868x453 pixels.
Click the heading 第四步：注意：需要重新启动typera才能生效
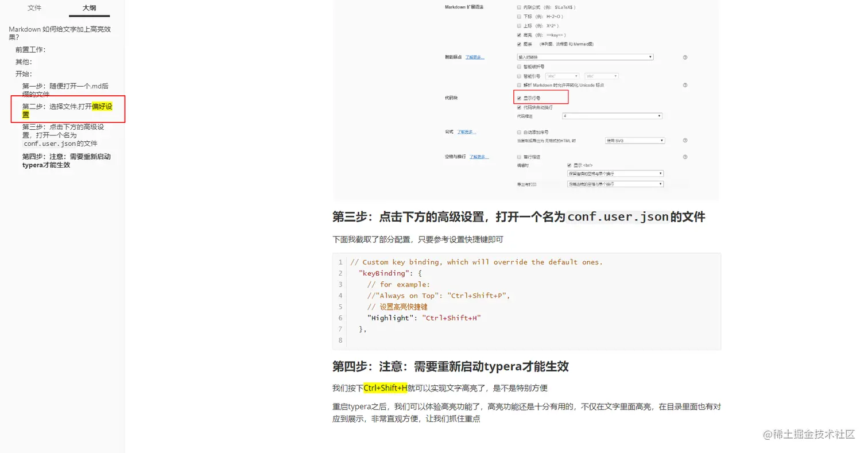pyautogui.click(x=451, y=366)
